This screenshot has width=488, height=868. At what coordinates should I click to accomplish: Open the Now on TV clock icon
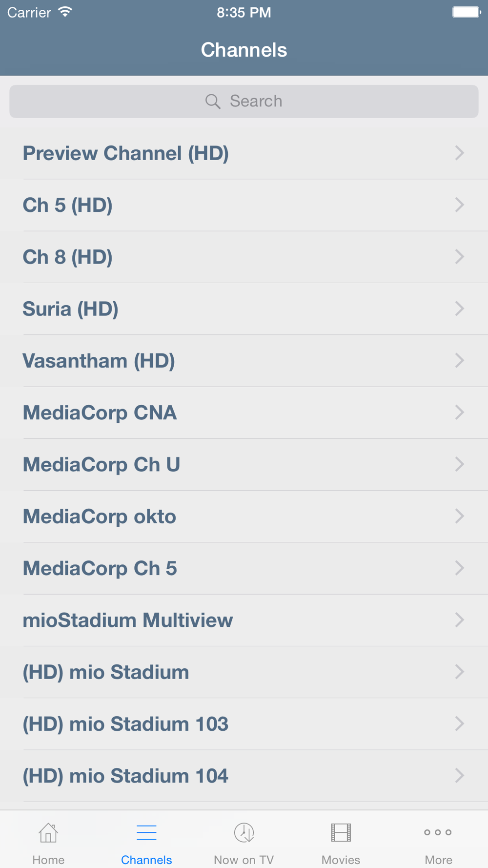pos(244,833)
